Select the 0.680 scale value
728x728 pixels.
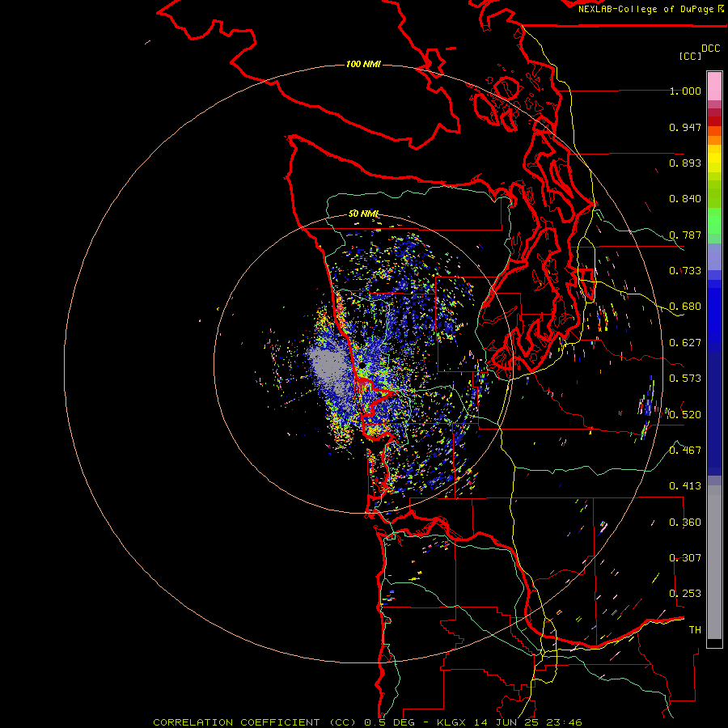click(x=685, y=307)
